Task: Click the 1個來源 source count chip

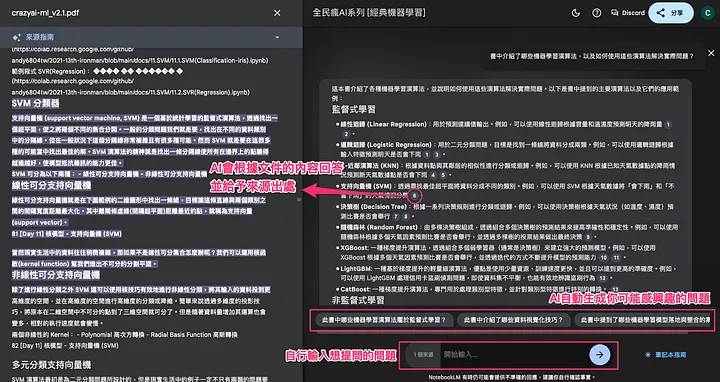Action: coord(423,354)
